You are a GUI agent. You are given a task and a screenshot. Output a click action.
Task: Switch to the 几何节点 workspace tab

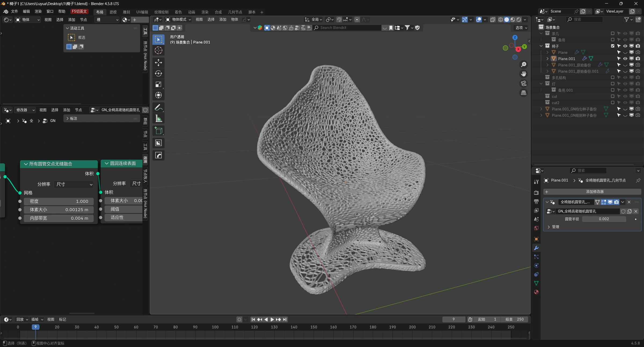(x=235, y=12)
